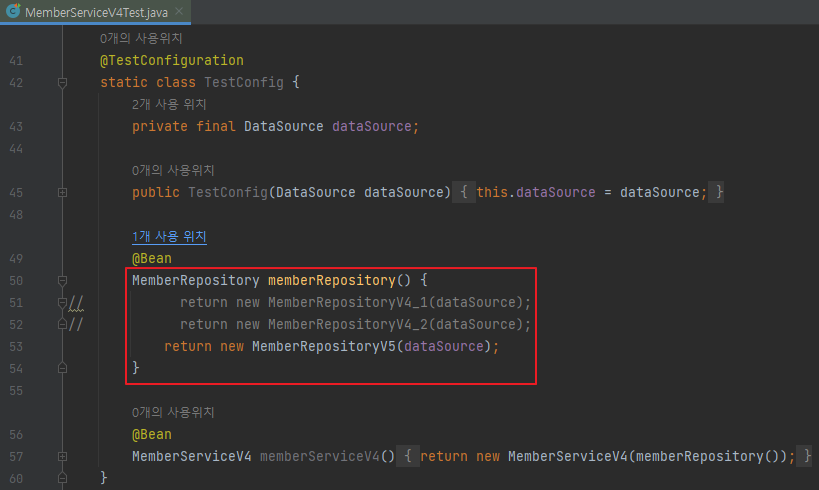
Task: Click the 'static class' keywords on line 42
Action: 148,83
